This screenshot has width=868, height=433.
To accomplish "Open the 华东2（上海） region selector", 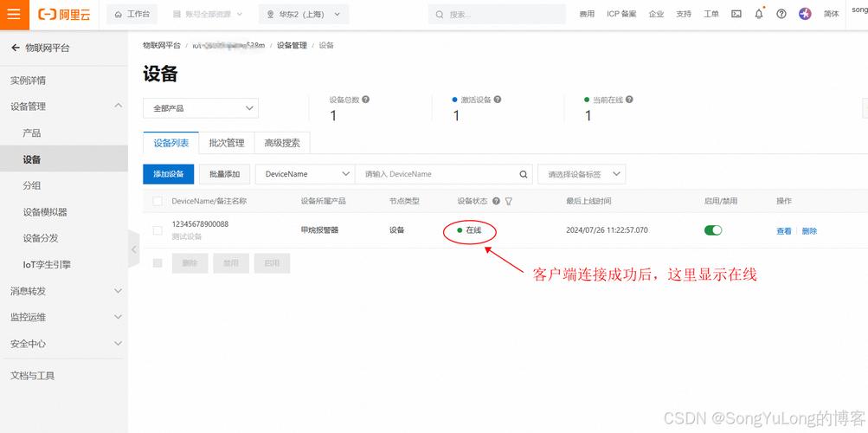I will tap(304, 15).
